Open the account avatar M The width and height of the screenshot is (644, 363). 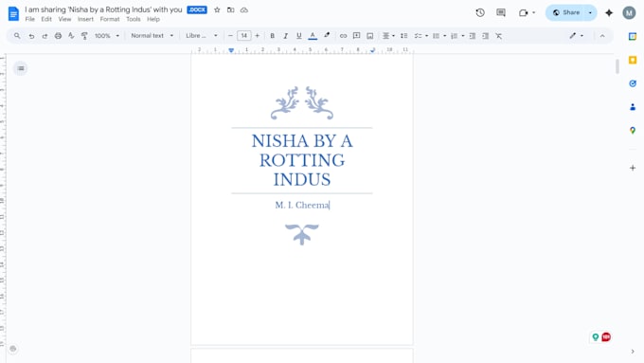point(629,12)
